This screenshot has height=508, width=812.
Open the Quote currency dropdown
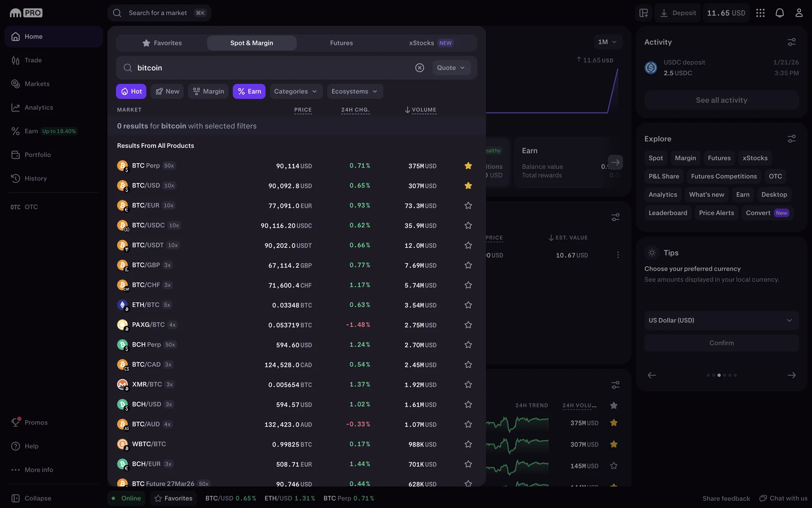pos(451,68)
